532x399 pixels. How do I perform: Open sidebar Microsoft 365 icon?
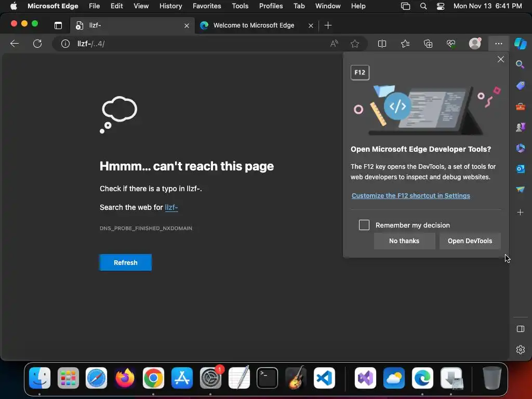pos(521,148)
